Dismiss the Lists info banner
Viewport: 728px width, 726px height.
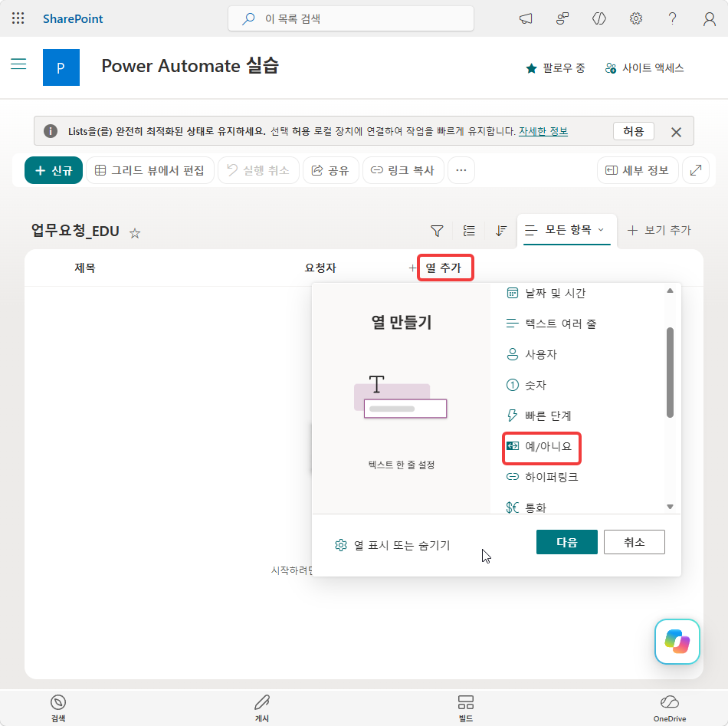pyautogui.click(x=676, y=133)
